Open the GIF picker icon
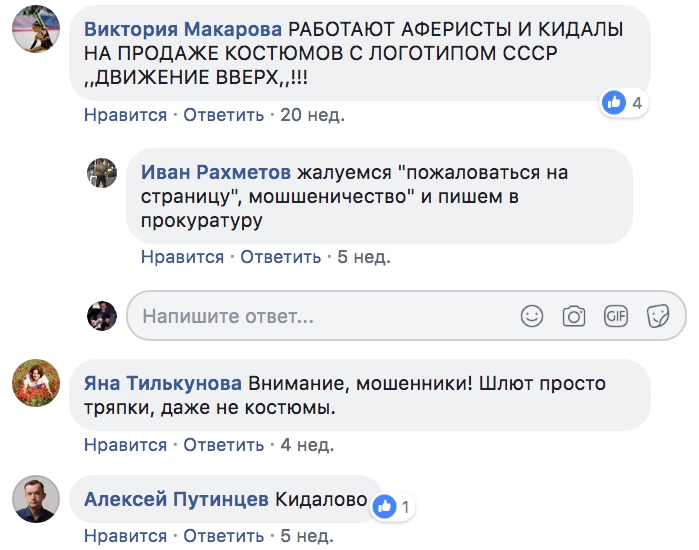 (x=616, y=317)
